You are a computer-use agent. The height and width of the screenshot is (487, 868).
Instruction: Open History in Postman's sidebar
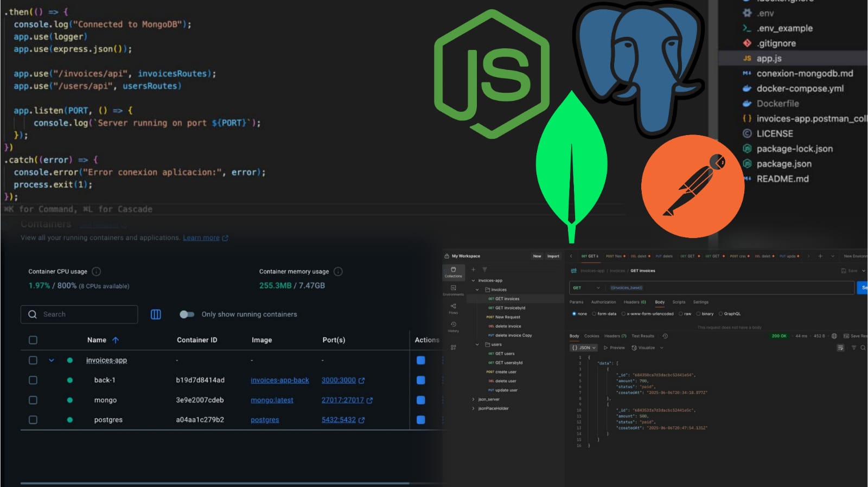pyautogui.click(x=453, y=327)
